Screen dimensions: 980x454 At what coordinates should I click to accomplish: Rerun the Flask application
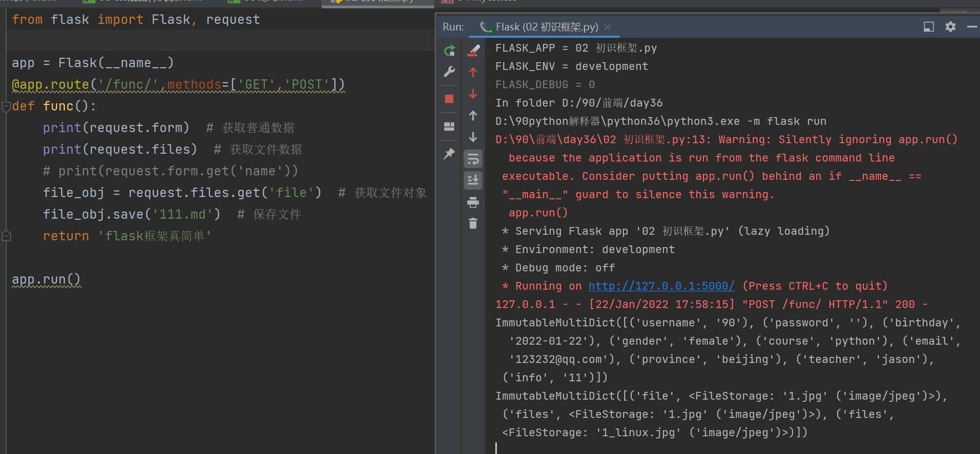pyautogui.click(x=449, y=51)
